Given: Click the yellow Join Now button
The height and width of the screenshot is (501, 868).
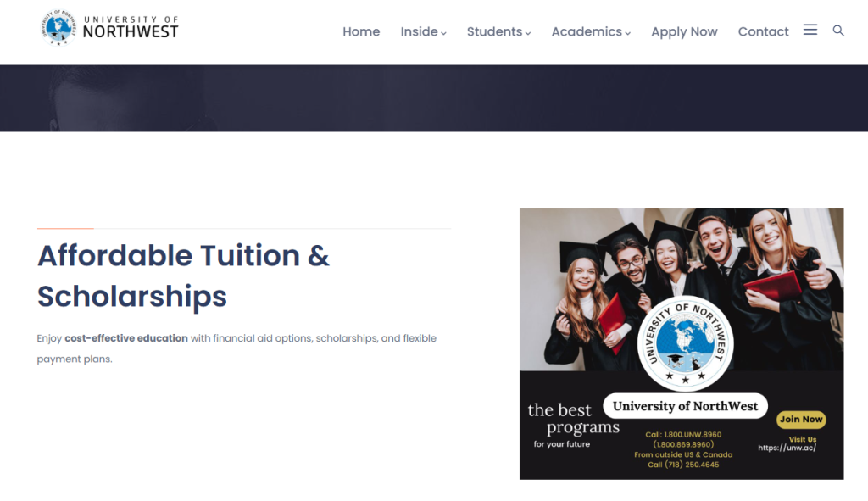Looking at the screenshot, I should (x=801, y=420).
